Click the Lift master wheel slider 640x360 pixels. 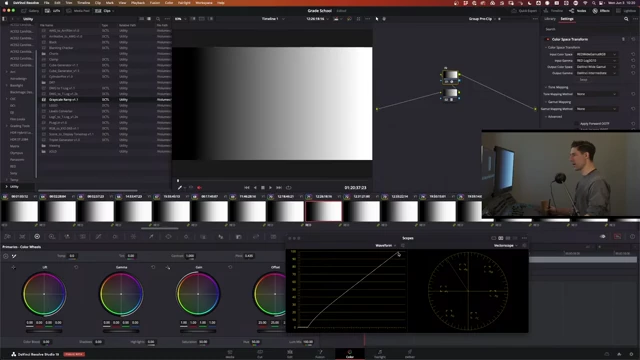44,331
